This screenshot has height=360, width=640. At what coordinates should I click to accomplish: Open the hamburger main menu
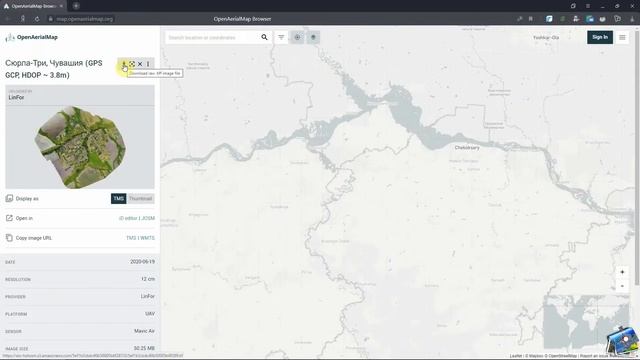click(622, 38)
